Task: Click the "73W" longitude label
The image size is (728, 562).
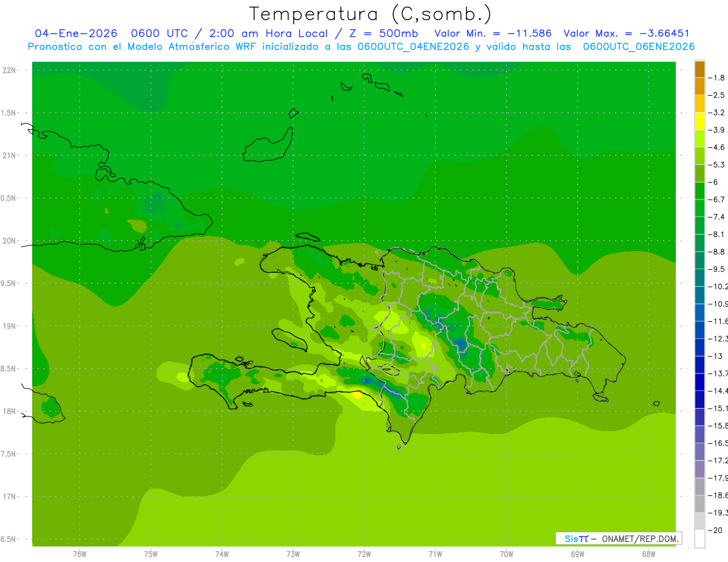Action: tap(293, 554)
